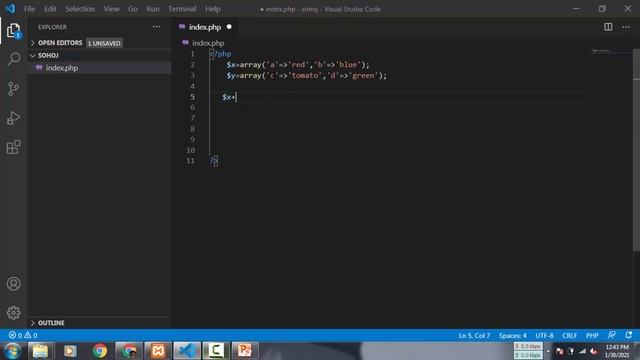
Task: Open the second Chrome profile taskbar icon
Action: pyautogui.click(x=129, y=351)
